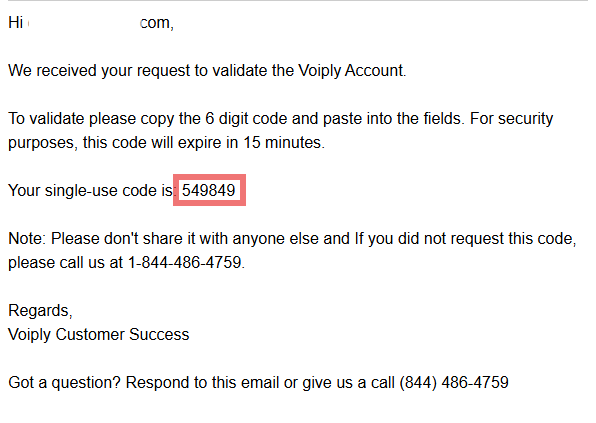Click the phrase give us a call
Screen dimensions: 596x423
(349, 382)
